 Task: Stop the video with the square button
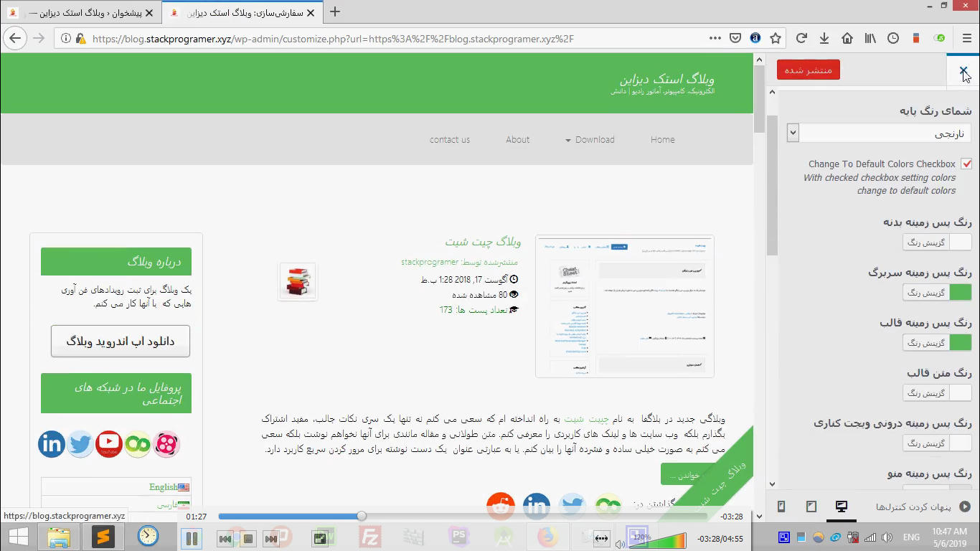point(248,539)
